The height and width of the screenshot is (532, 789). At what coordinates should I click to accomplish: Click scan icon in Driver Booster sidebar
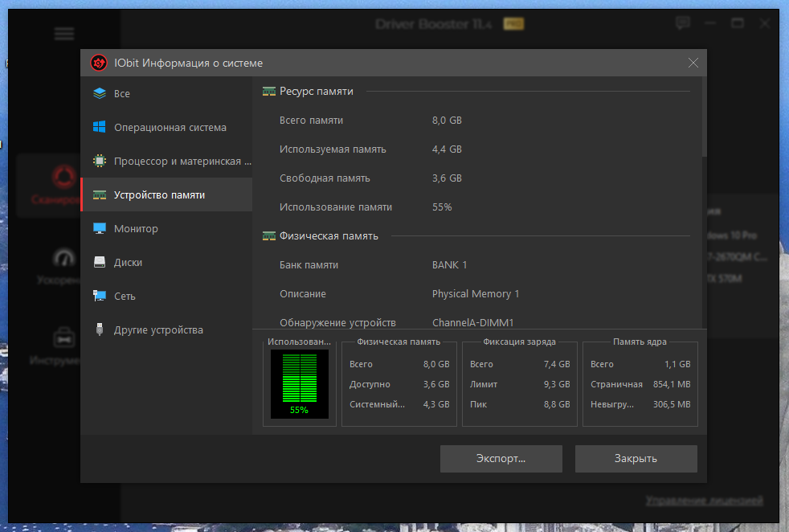point(64,176)
